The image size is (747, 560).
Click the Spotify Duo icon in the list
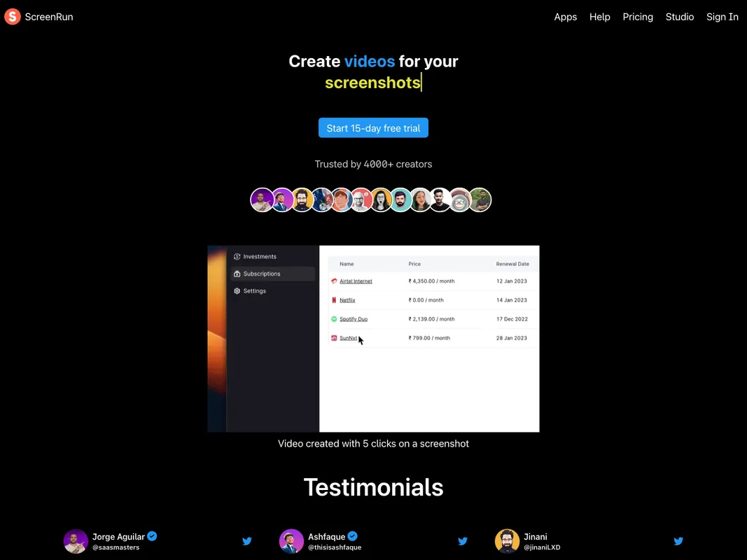coord(335,318)
